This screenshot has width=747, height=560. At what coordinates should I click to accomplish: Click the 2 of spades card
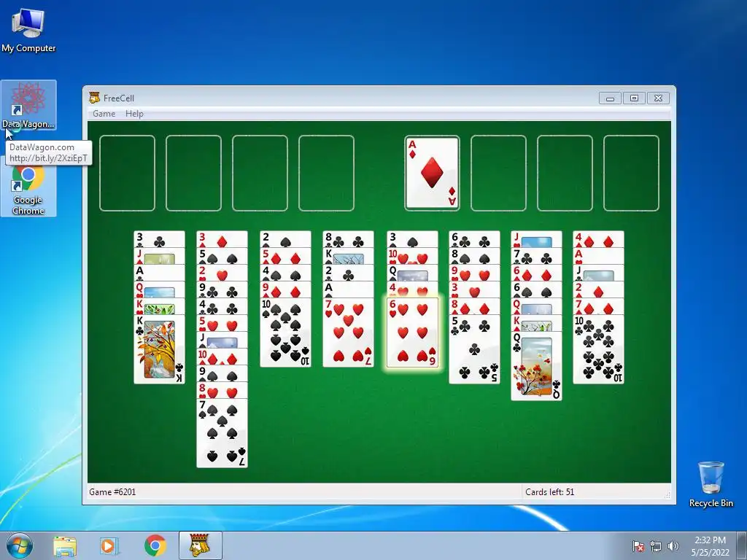[x=285, y=239]
